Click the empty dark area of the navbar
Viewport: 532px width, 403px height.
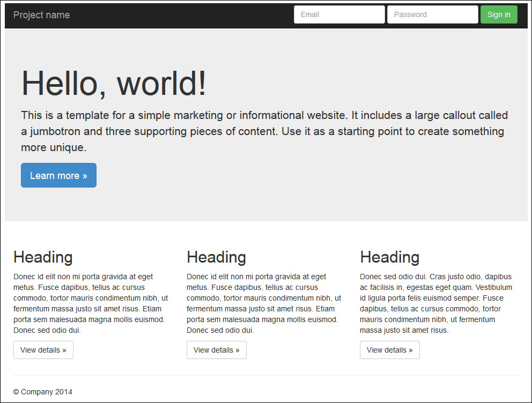[x=182, y=15]
